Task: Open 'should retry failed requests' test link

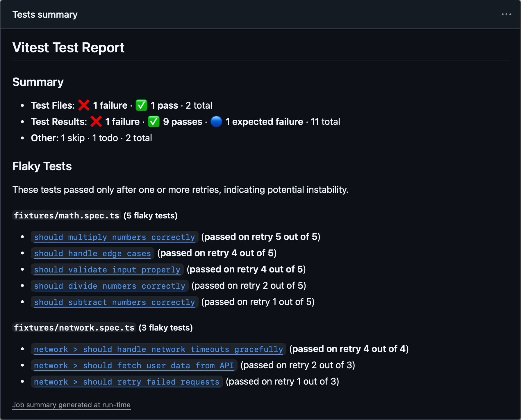Action: click(x=126, y=382)
